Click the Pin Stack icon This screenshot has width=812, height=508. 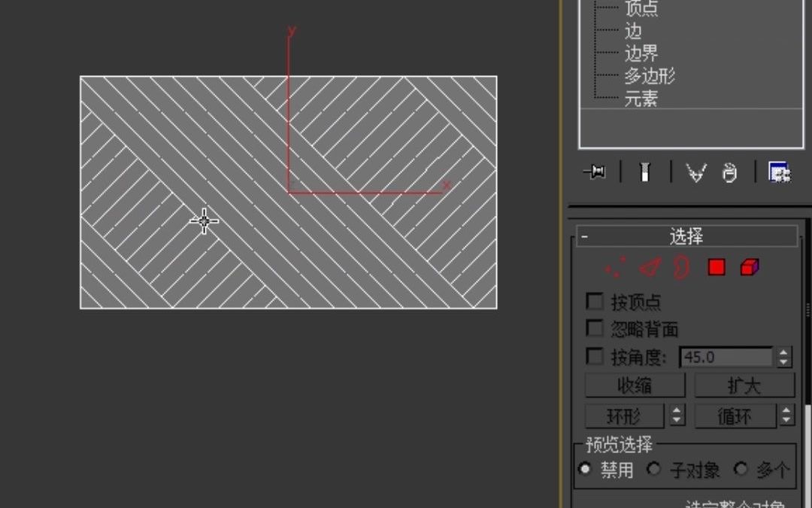(593, 172)
